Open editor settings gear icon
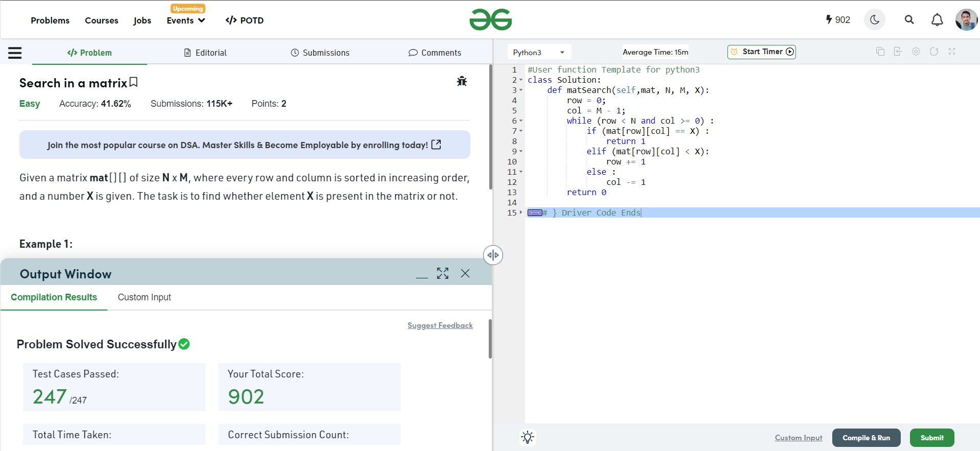 click(916, 51)
